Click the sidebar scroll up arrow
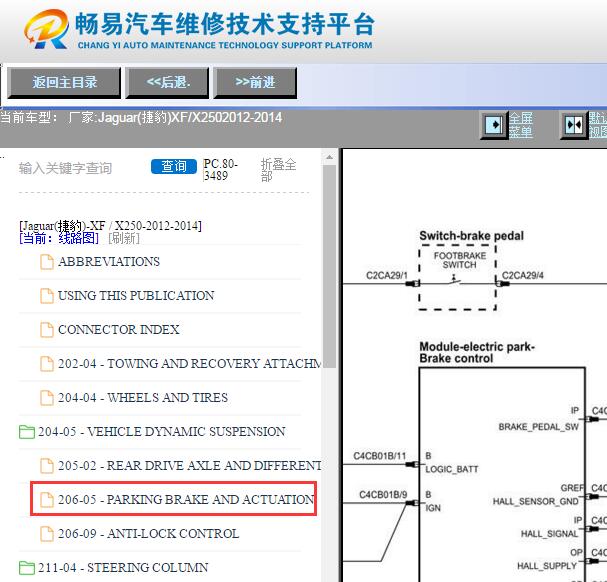Viewport: 607px width, 582px height. pos(329,157)
